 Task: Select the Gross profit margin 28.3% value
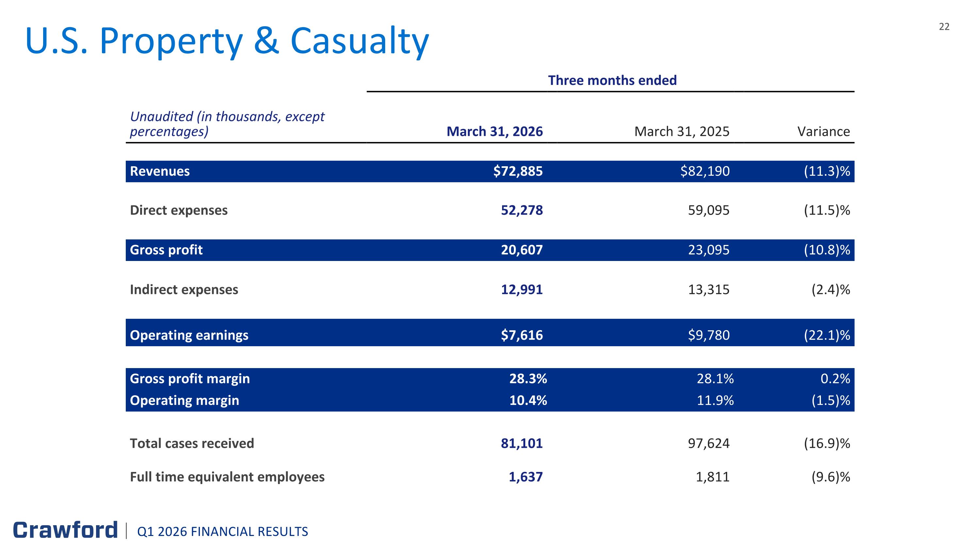click(x=528, y=379)
